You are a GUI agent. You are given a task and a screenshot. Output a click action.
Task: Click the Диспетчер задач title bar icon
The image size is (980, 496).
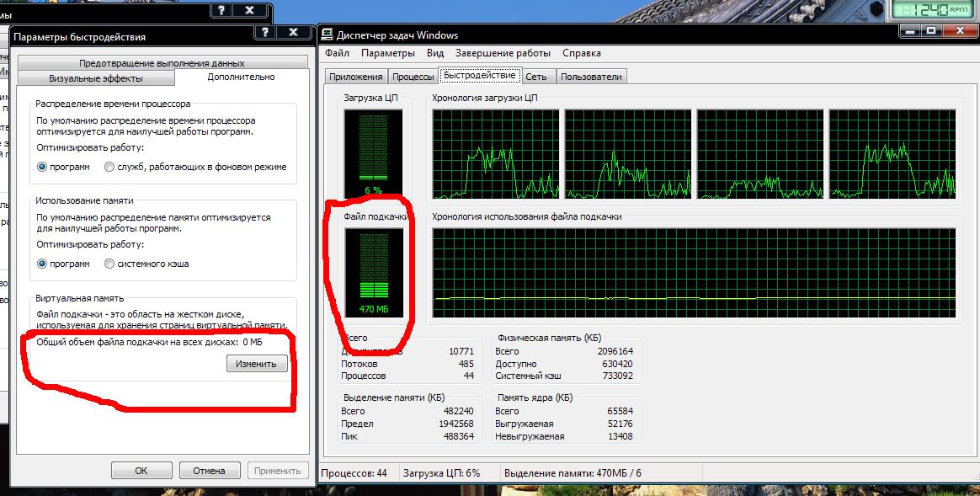click(x=328, y=35)
